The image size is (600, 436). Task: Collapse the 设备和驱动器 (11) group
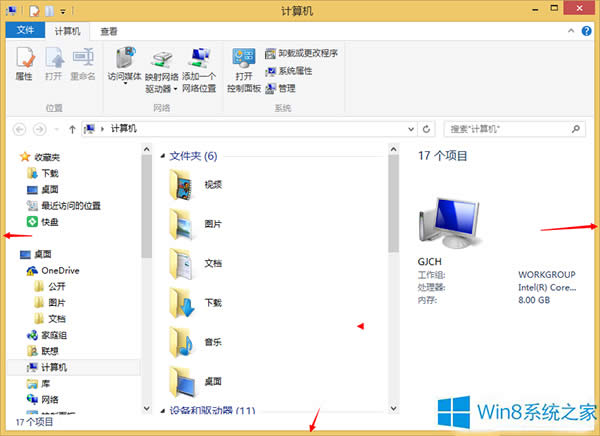163,411
